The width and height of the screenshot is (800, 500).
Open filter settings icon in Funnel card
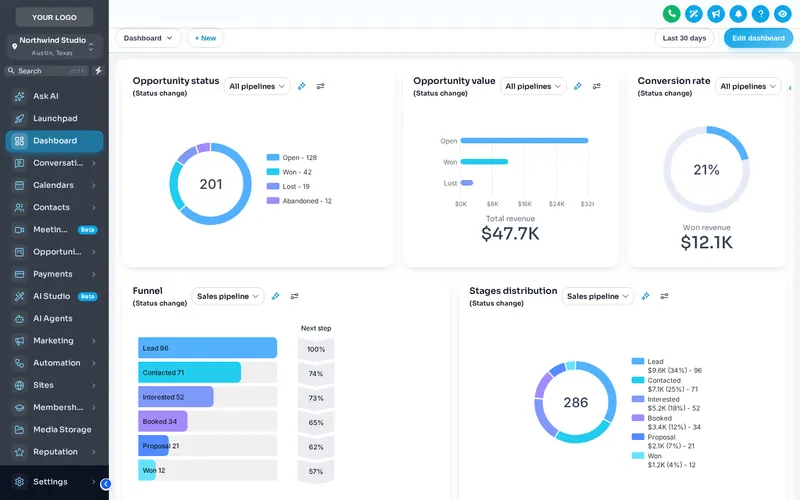click(x=294, y=296)
